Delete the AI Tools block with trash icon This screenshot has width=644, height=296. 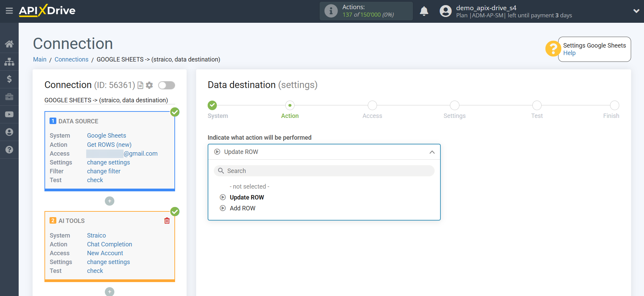167,221
